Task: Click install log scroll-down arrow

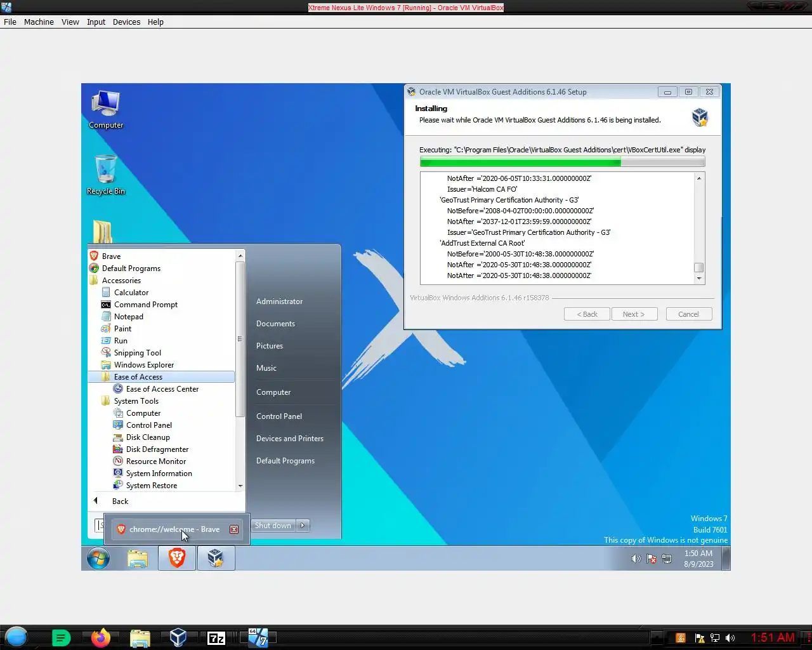Action: coord(699,279)
